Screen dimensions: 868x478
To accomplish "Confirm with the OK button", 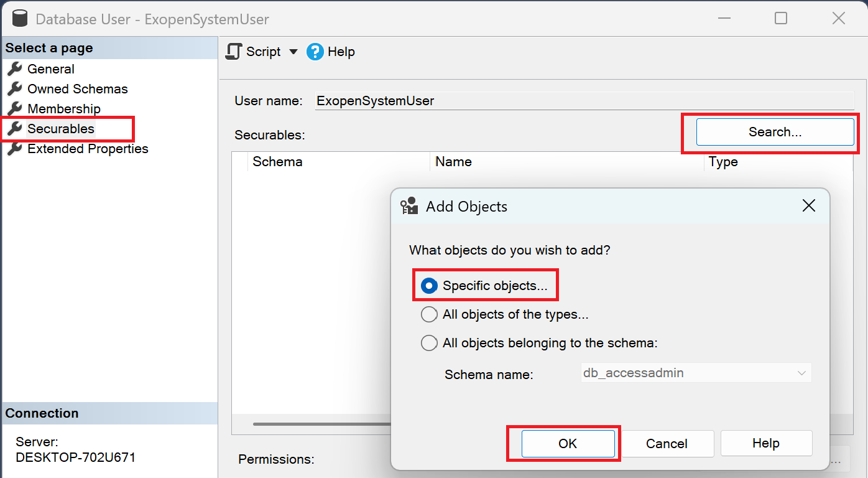I will [x=568, y=444].
